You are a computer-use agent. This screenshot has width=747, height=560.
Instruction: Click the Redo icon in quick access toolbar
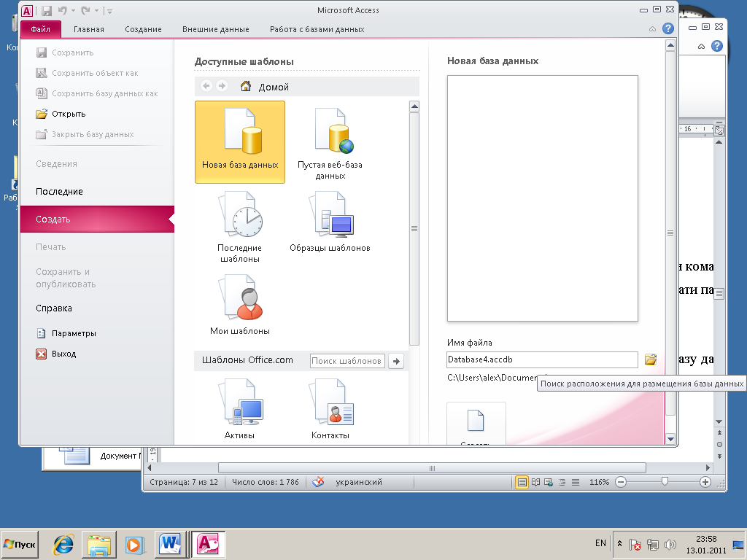[85, 10]
